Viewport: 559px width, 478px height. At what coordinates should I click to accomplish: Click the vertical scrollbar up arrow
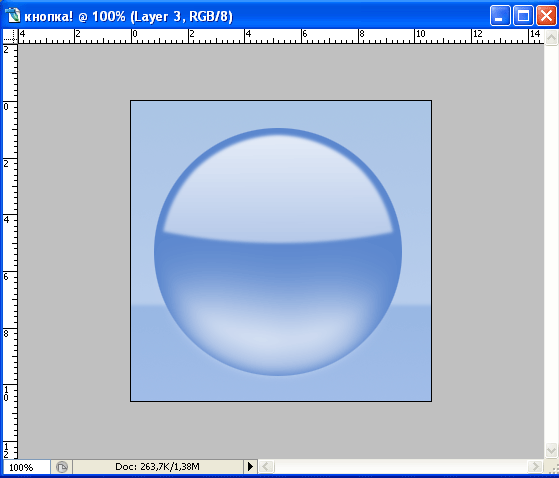pyautogui.click(x=551, y=37)
